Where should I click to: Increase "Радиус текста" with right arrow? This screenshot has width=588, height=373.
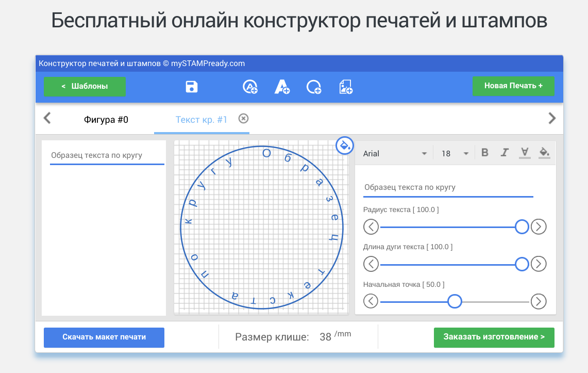tap(539, 226)
